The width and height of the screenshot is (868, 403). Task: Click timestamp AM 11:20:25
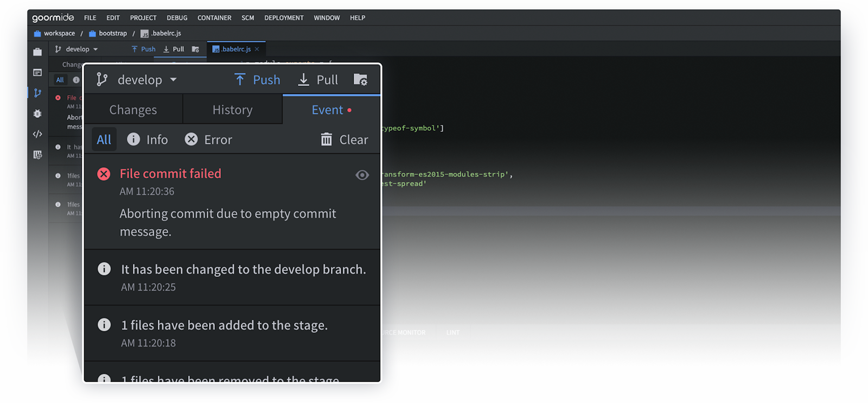(x=148, y=287)
